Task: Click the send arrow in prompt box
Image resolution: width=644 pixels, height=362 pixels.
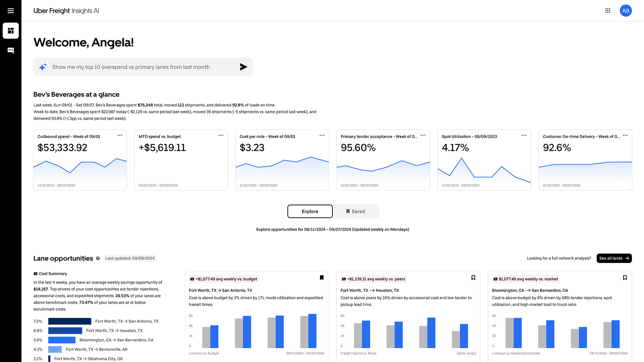Action: [x=244, y=67]
